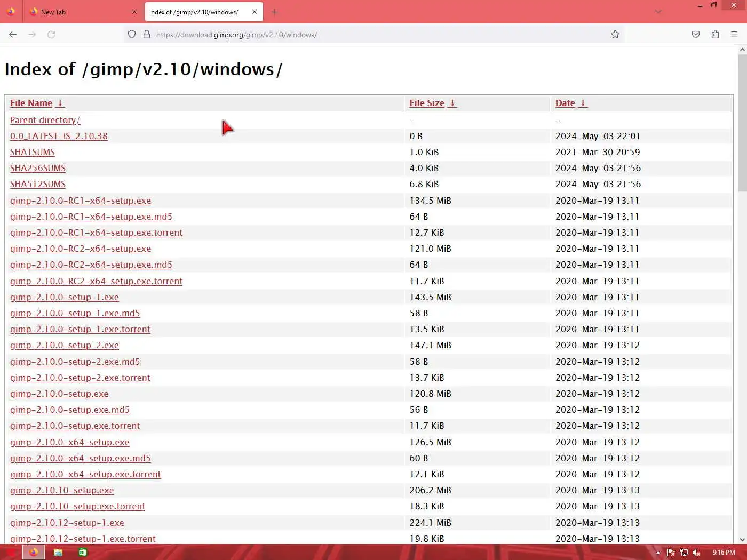
Task: Download gimp-2.10.0-setup.exe
Action: pyautogui.click(x=59, y=394)
